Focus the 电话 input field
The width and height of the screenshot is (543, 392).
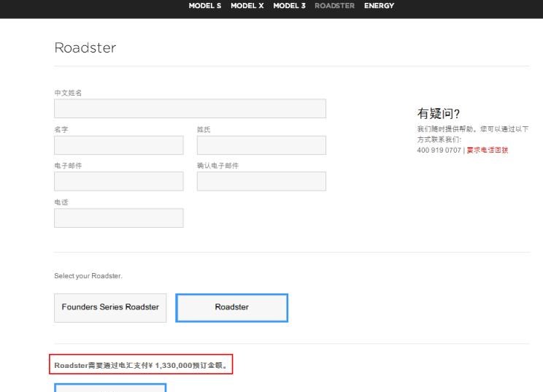click(119, 218)
